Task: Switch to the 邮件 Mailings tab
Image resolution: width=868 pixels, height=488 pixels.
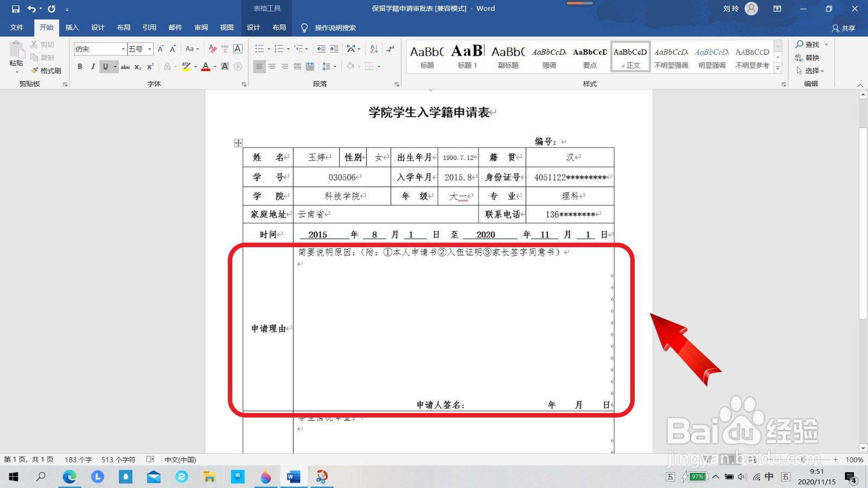Action: [175, 28]
